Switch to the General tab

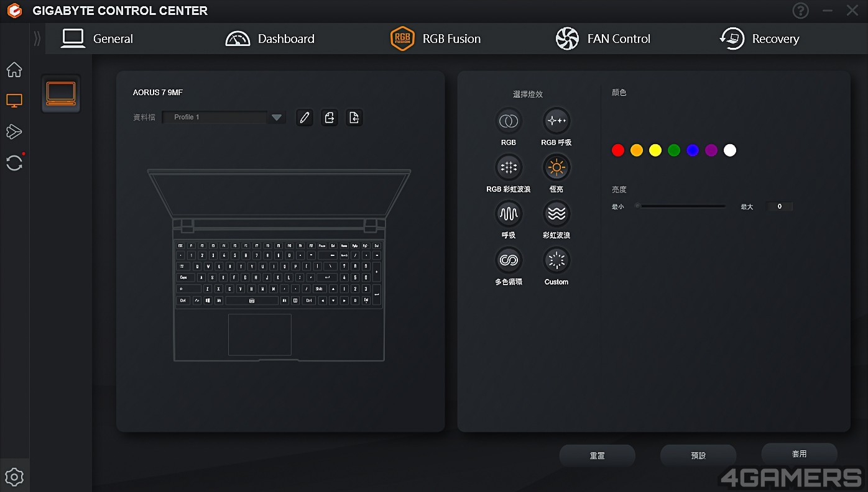(97, 39)
